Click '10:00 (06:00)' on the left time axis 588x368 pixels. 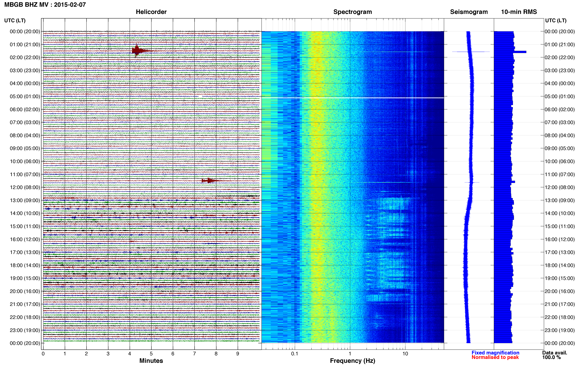(x=25, y=161)
